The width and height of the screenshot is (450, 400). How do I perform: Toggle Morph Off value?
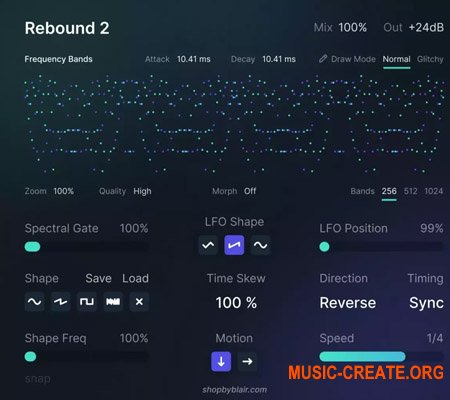(x=250, y=191)
